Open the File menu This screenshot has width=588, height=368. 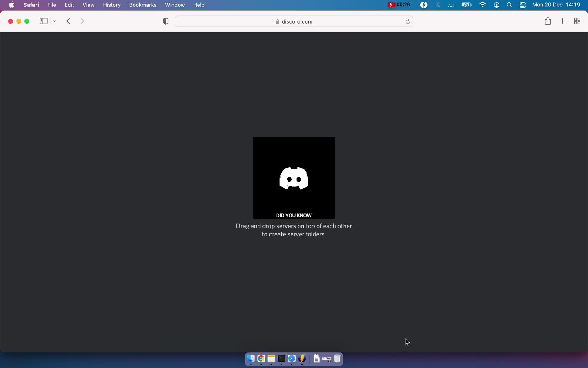(52, 5)
